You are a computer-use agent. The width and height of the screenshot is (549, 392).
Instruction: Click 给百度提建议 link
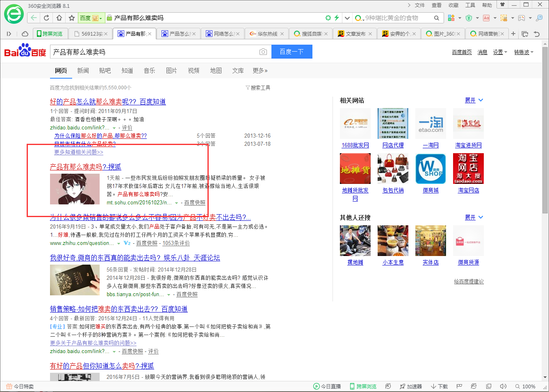(x=469, y=281)
